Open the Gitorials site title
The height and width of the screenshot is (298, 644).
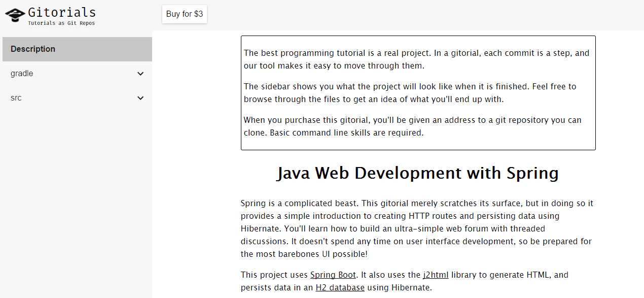tap(62, 12)
